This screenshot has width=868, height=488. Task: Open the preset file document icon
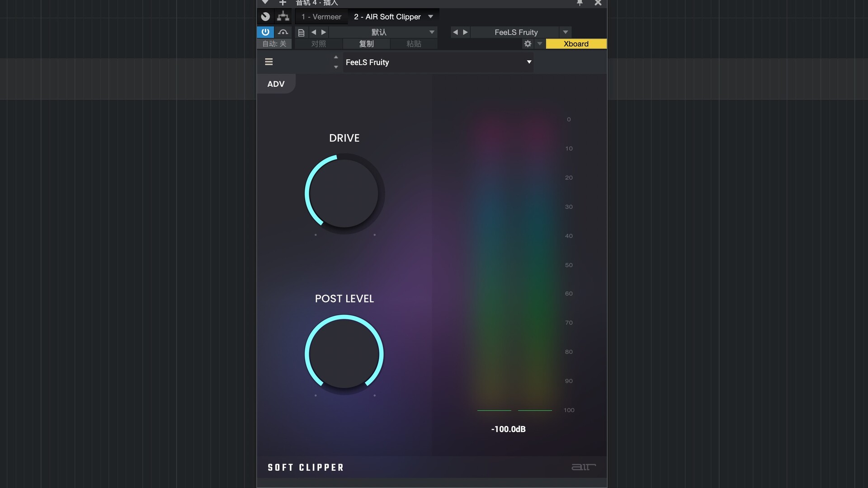coord(301,33)
